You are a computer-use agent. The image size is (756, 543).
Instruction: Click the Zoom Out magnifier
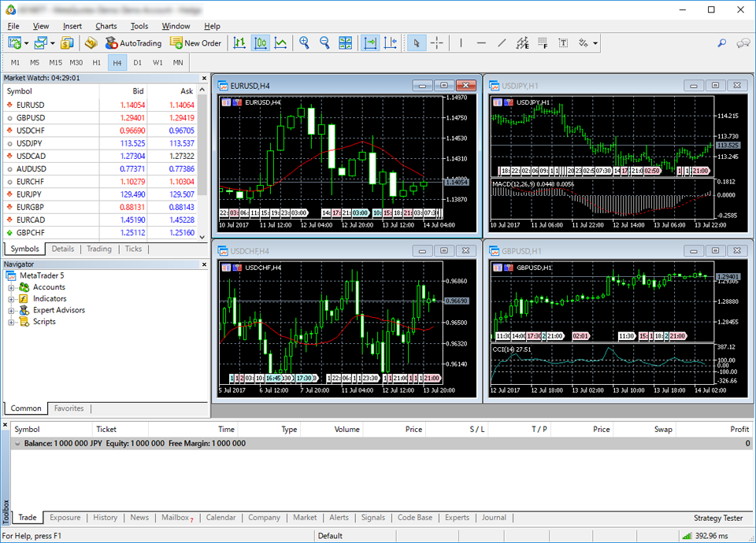point(324,42)
